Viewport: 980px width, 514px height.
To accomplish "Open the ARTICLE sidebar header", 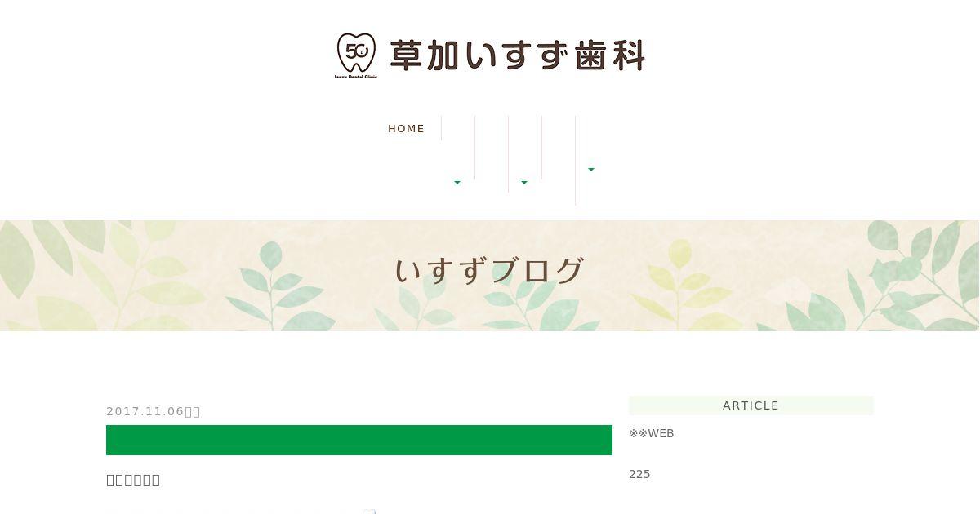I will click(751, 405).
